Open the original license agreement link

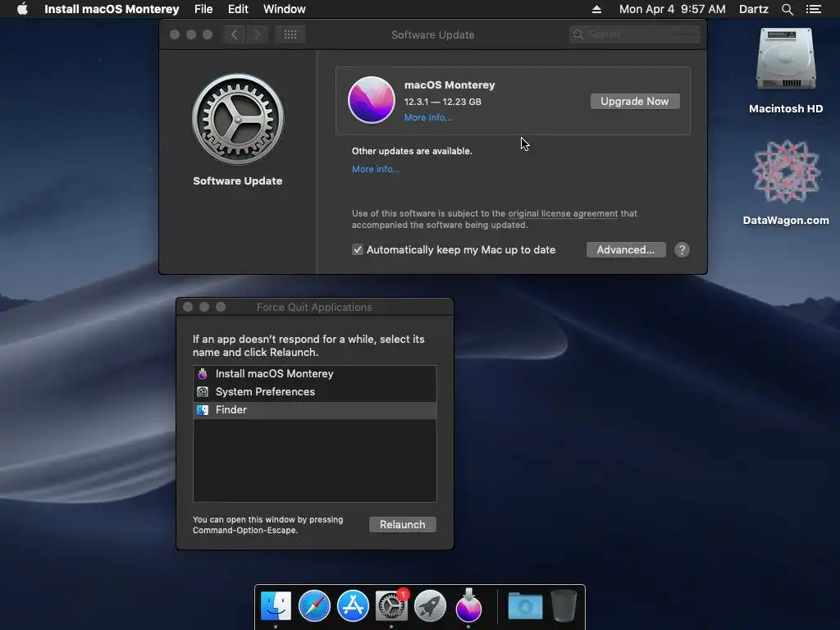coord(563,213)
